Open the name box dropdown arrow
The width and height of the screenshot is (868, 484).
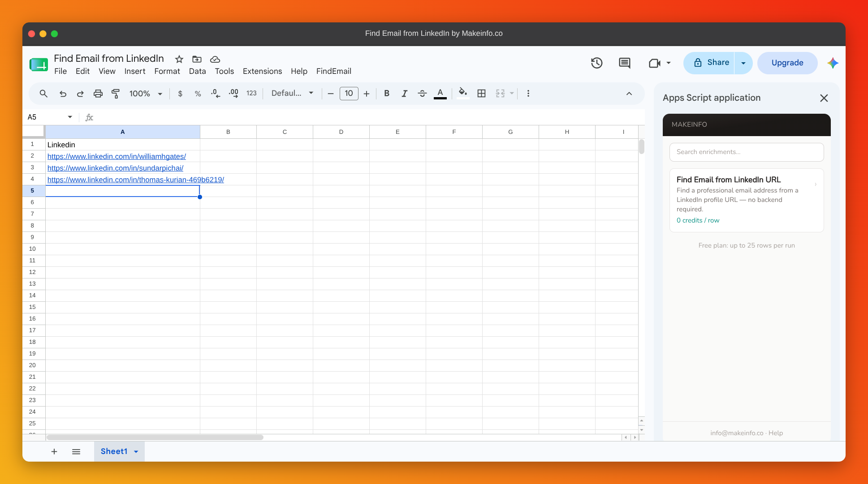70,117
